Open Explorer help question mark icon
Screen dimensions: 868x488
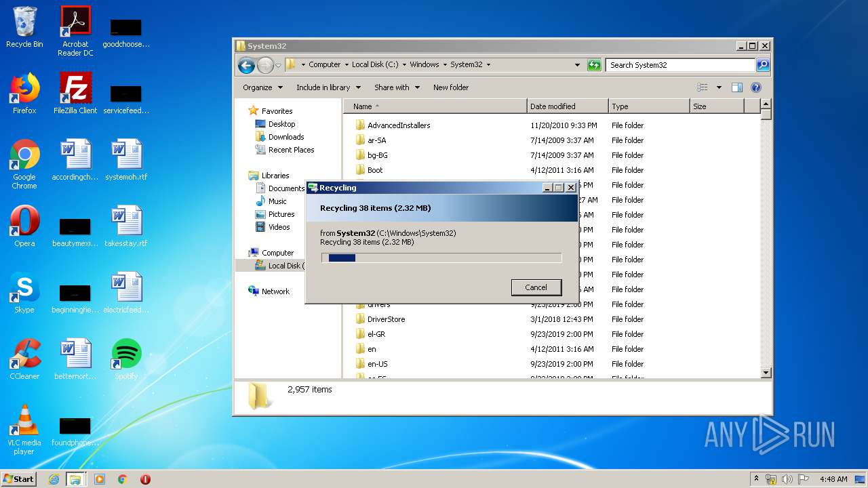756,87
